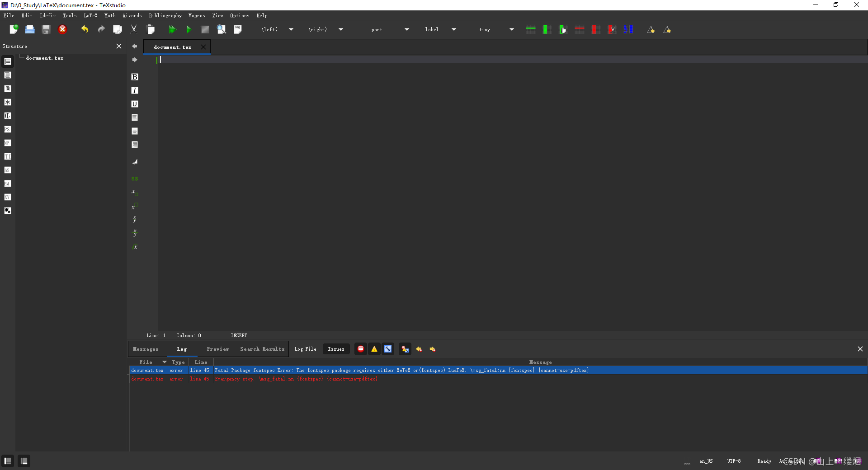The height and width of the screenshot is (470, 868).
Task: Run Build & View with the double green arrow
Action: [172, 29]
